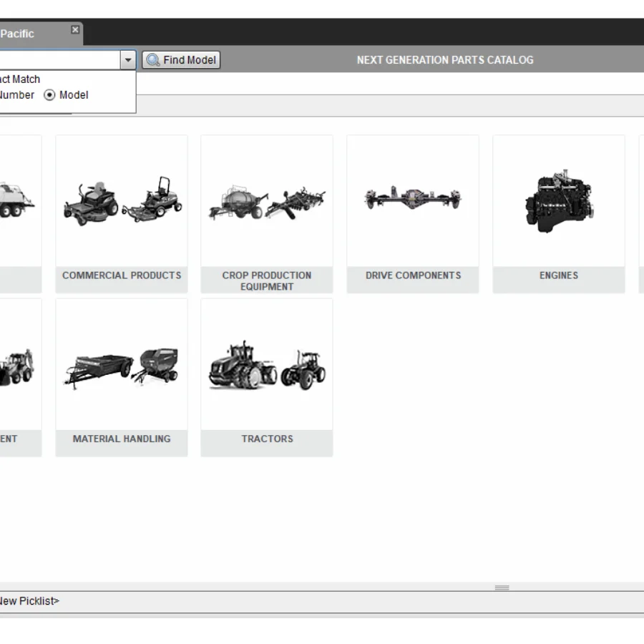Click the New Picklist entry
The image size is (644, 644).
[x=29, y=601]
